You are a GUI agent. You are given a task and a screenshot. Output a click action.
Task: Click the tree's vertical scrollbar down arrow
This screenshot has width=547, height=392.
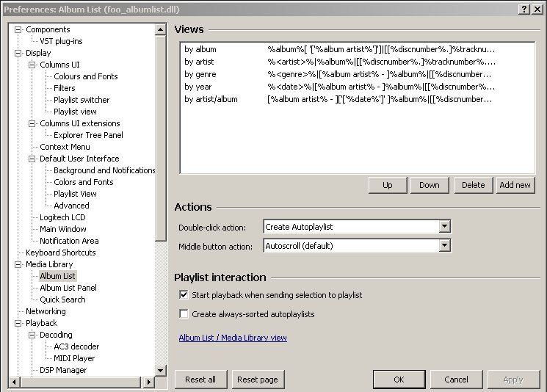click(x=161, y=370)
